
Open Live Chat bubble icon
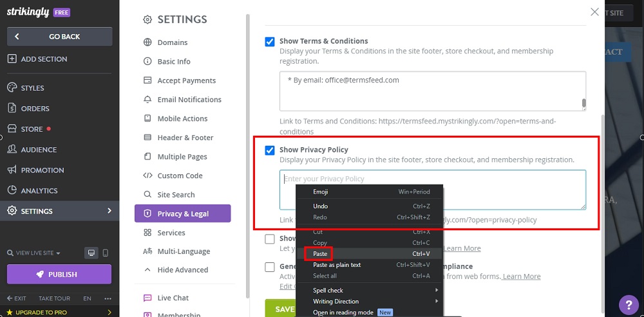(147, 298)
